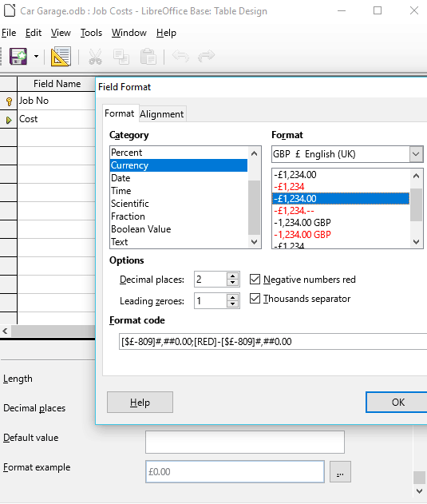427x504 pixels.
Task: Open the View menu
Action: click(x=61, y=33)
